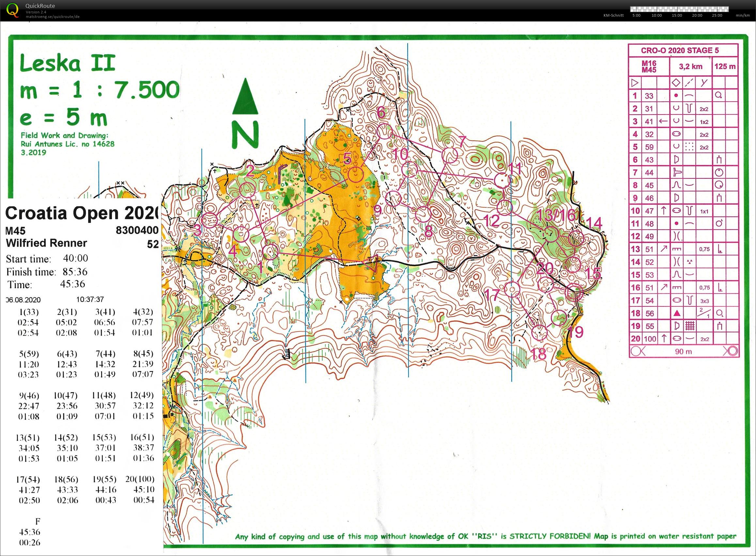Click control circle 18 on the map
Viewport: 756px width, 556px height.
[539, 332]
